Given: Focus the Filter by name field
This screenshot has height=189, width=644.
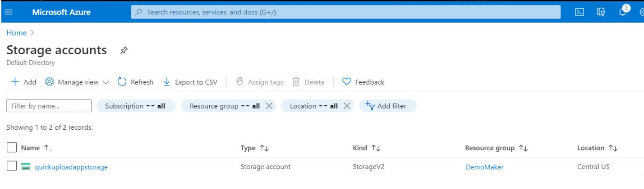Looking at the screenshot, I should click(x=49, y=106).
